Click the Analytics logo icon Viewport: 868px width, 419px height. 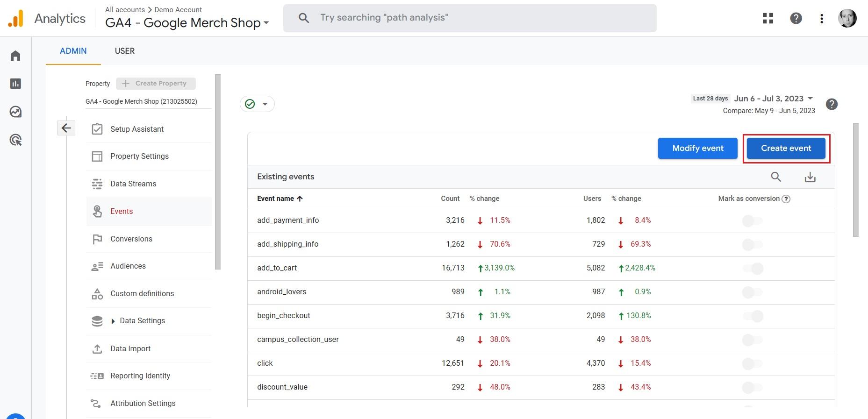tap(15, 18)
